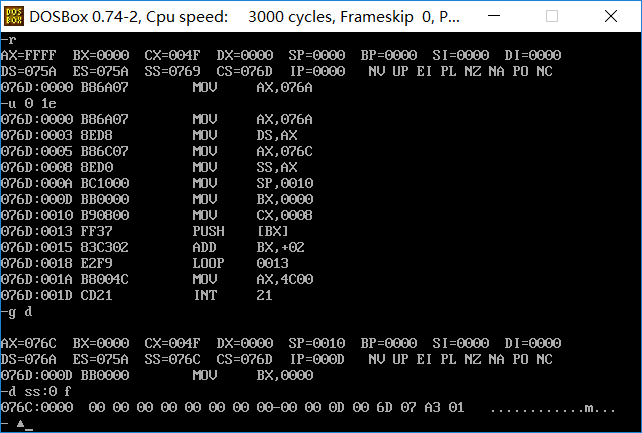Screen dimensions: 642x433
Task: Select the AX=FFFF register value
Action: (x=29, y=55)
